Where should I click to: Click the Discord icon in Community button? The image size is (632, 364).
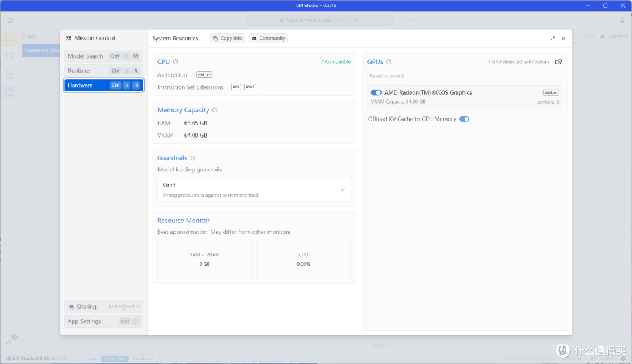tap(255, 38)
